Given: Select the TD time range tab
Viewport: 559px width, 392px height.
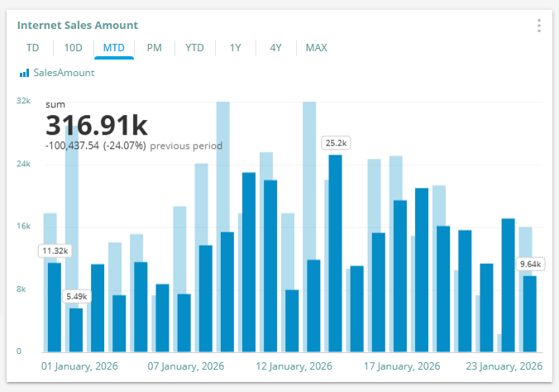Looking at the screenshot, I should (x=32, y=48).
